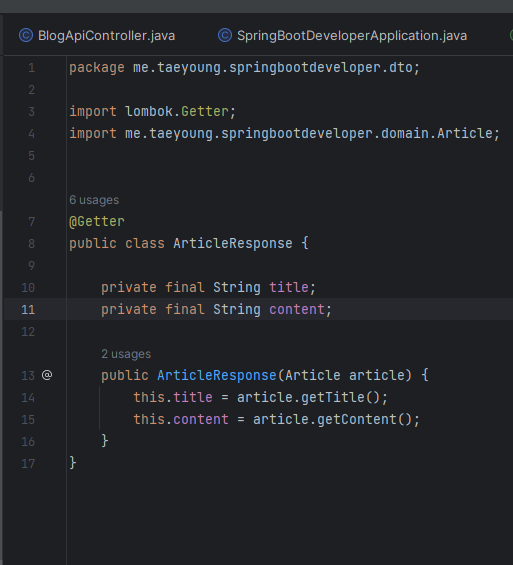Image resolution: width=513 pixels, height=565 pixels.
Task: Click the @Getter annotation on line 7
Action: tap(97, 222)
